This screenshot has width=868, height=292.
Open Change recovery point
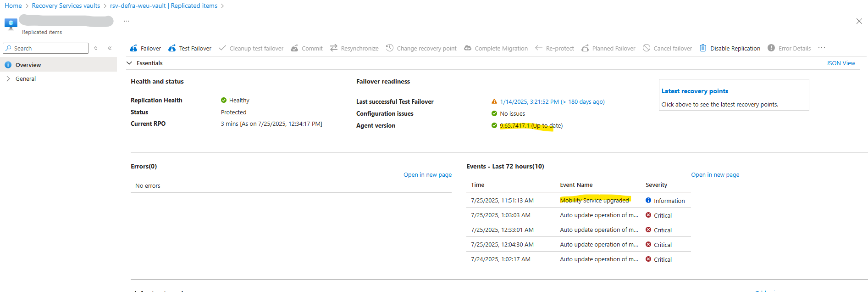tap(421, 48)
